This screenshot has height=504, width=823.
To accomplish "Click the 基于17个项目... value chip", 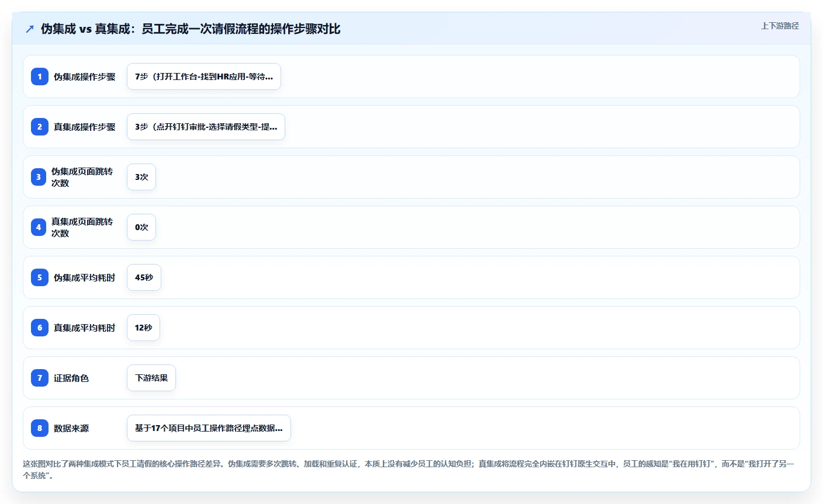I will 209,428.
